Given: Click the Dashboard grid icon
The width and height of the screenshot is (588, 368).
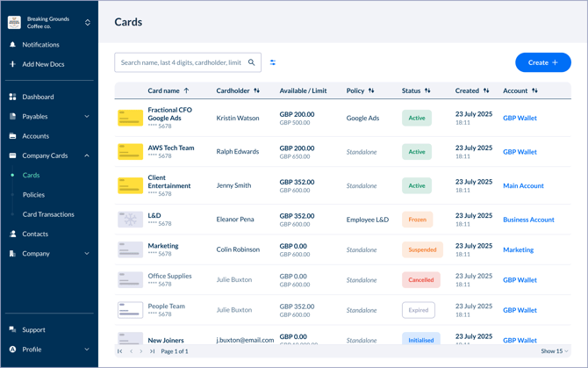Looking at the screenshot, I should 12,97.
